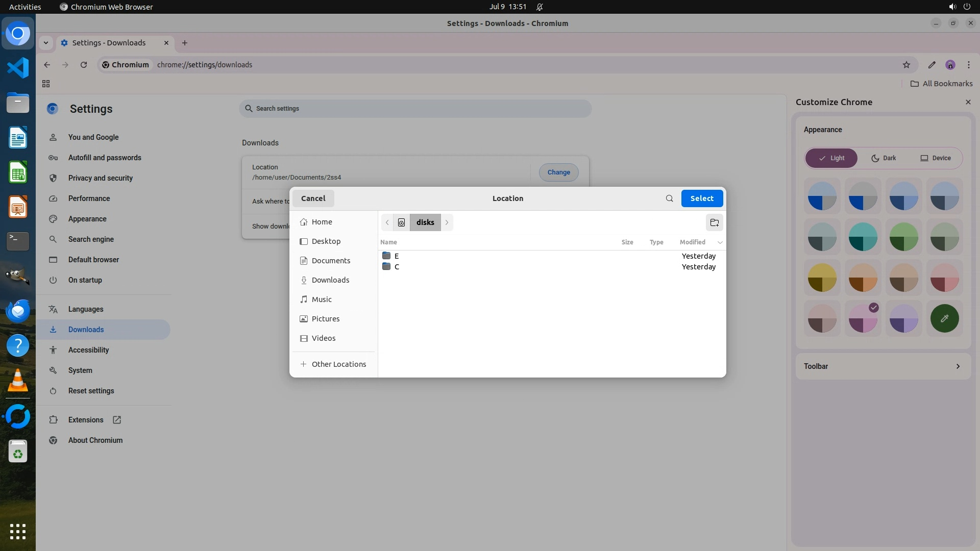Select the Light appearance mode

831,158
